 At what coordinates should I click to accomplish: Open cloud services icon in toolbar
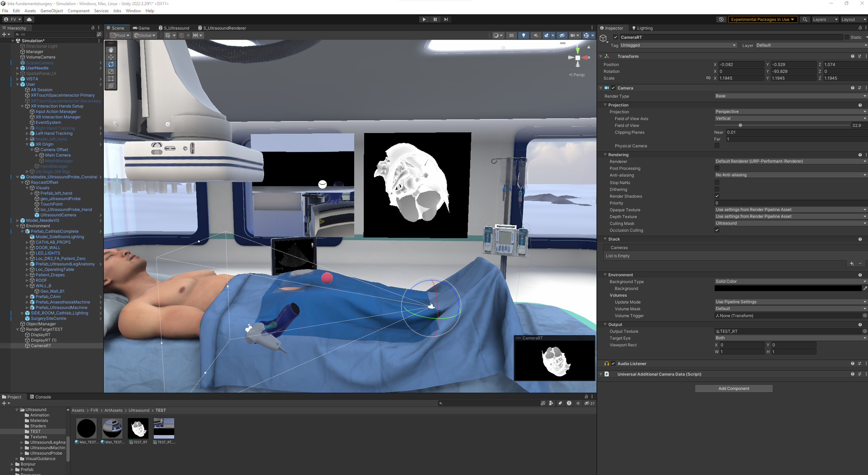coord(29,19)
